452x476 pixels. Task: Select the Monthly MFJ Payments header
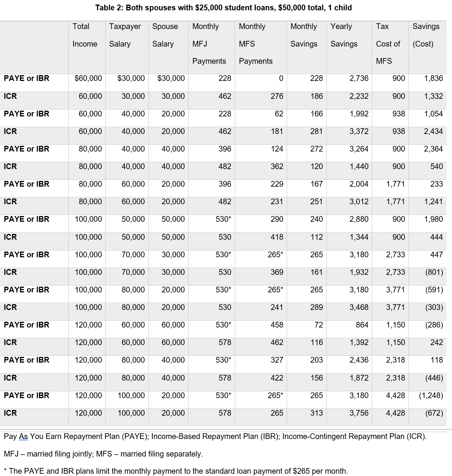pos(209,44)
